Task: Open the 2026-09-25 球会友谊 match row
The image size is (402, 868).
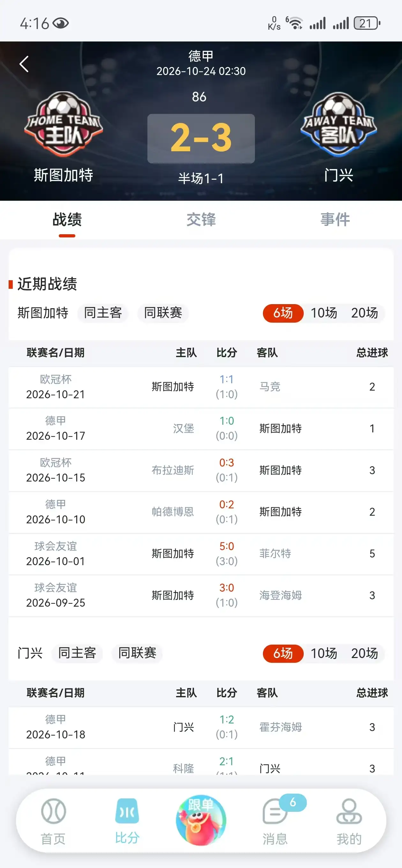Action: 201,596
